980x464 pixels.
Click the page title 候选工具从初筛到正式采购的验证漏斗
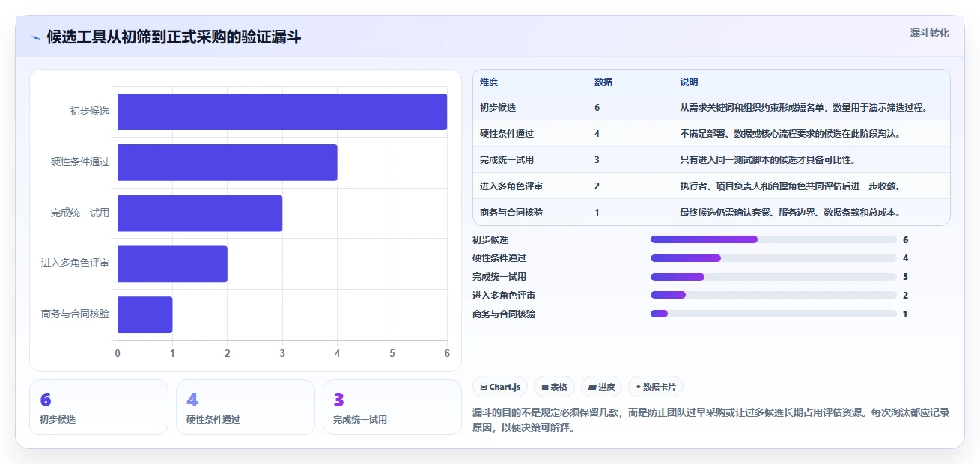174,37
